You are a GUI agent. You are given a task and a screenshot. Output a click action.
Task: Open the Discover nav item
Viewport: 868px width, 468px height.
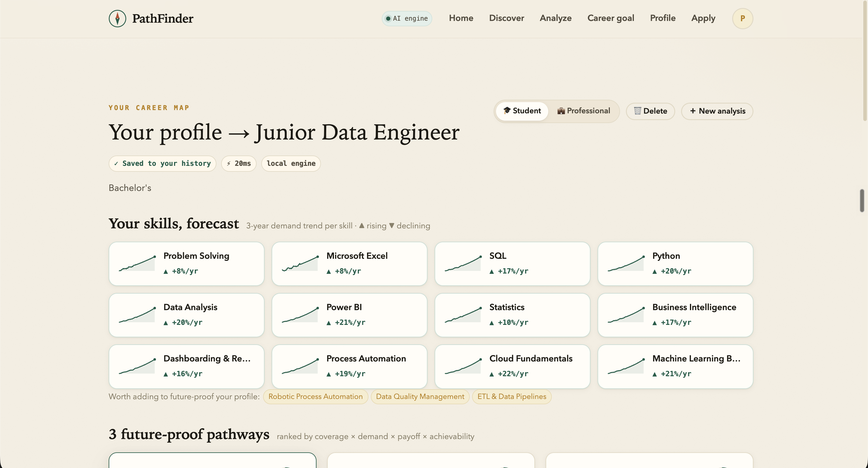click(506, 18)
